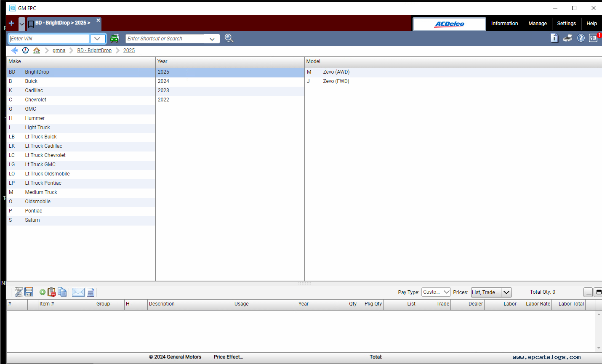Focus the Enter VIN input field

coord(49,39)
